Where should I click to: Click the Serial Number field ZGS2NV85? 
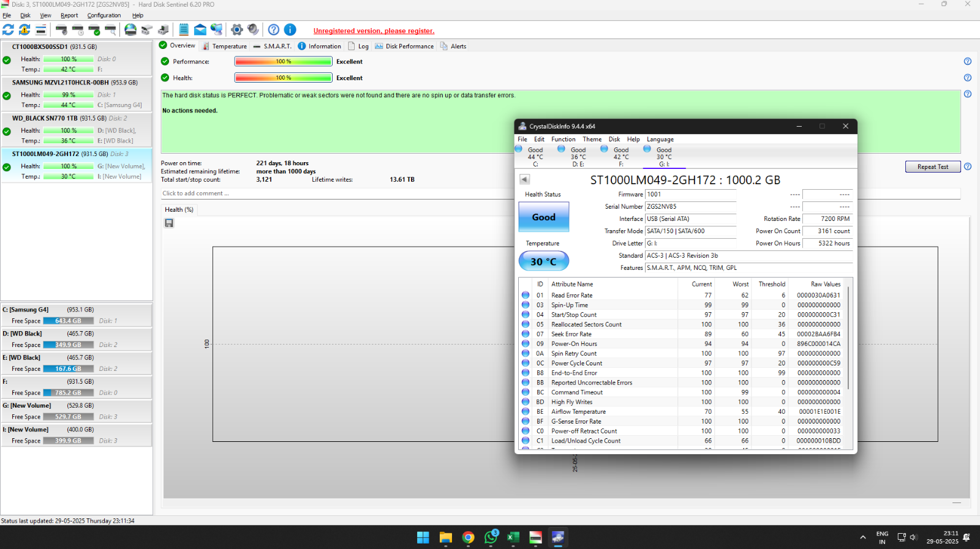[690, 206]
